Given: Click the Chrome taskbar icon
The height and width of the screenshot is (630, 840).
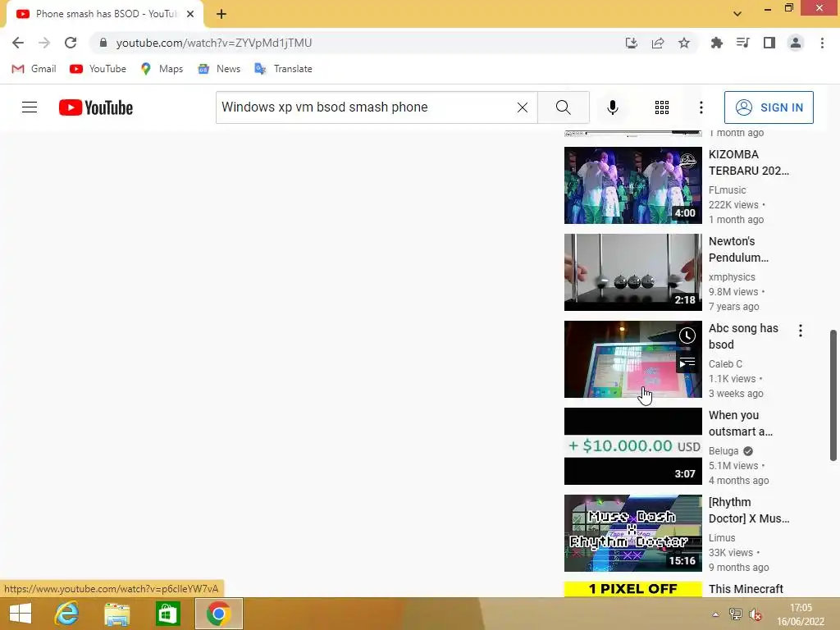Looking at the screenshot, I should coord(218,614).
